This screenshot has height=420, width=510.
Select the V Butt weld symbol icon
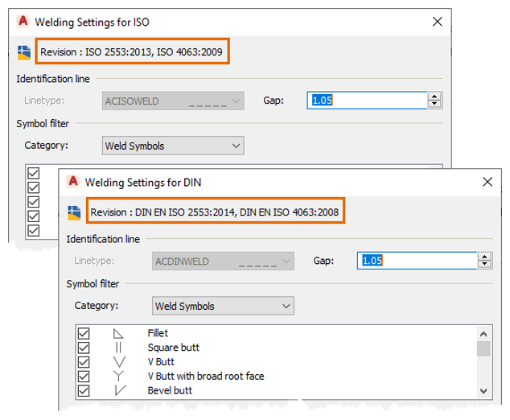(x=119, y=362)
